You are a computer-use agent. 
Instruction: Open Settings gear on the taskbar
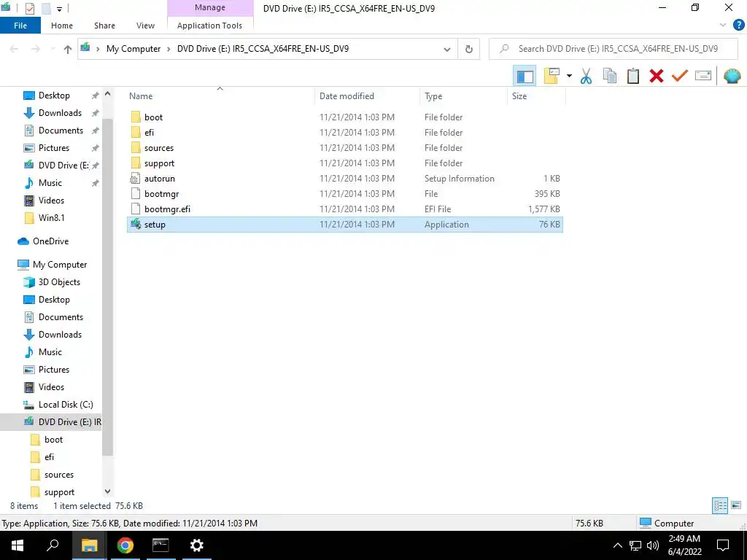[x=196, y=545]
